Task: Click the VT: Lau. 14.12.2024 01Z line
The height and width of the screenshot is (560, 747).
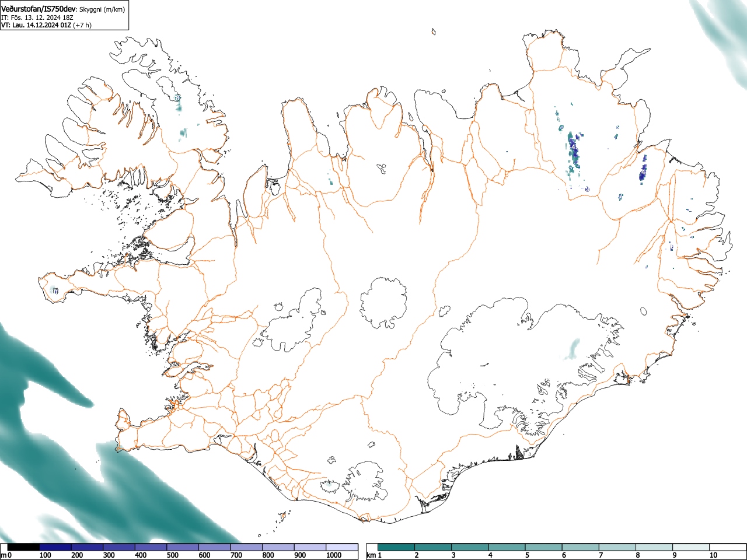Action: 46,25
